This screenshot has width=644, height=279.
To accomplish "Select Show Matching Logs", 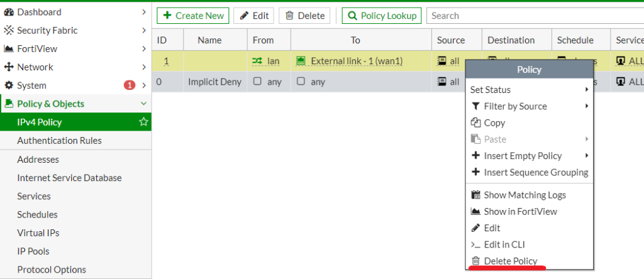I will (529, 195).
